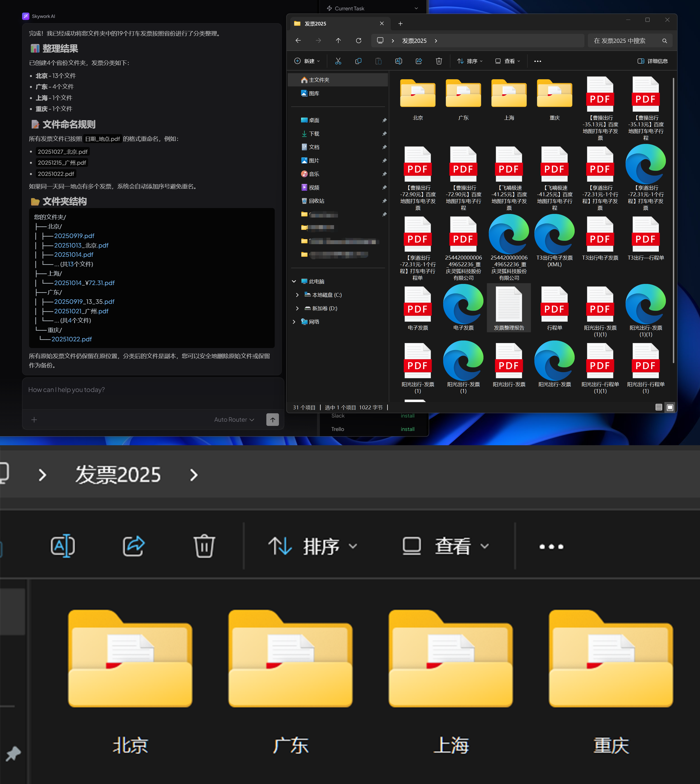The width and height of the screenshot is (700, 784).
Task: Click the Paste icon in the toolbar
Action: pos(378,61)
